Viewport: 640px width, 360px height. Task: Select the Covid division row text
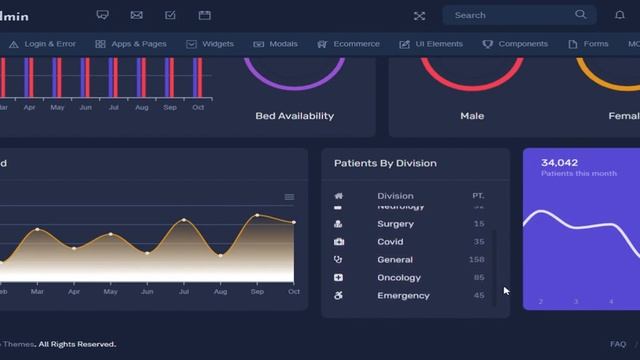(390, 242)
